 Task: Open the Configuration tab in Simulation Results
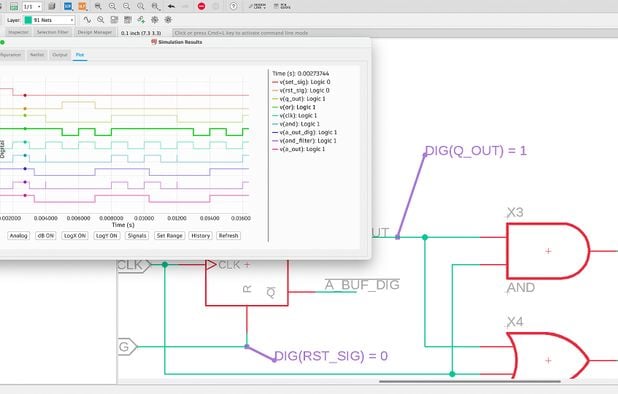click(11, 55)
